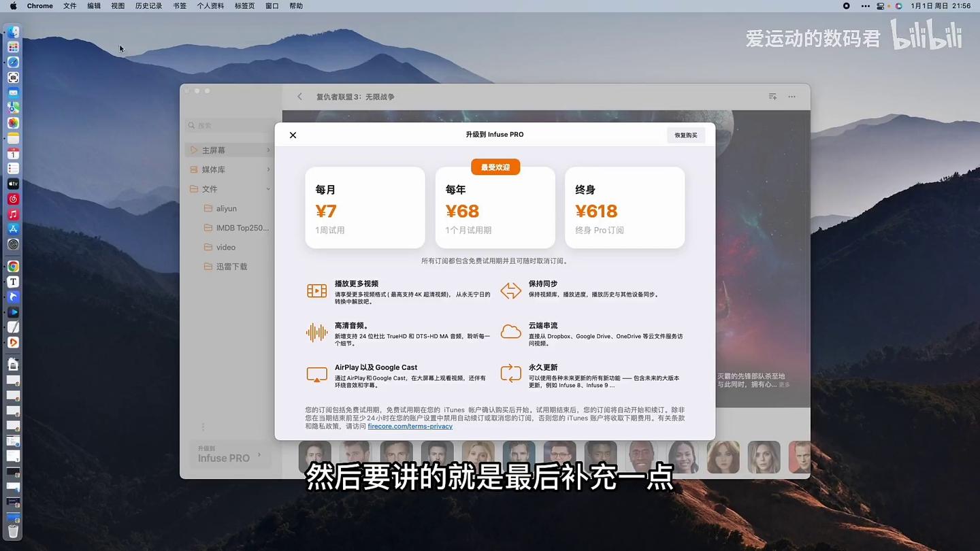The width and height of the screenshot is (980, 551).
Task: Click the 文件 sidebar row
Action: tap(229, 189)
